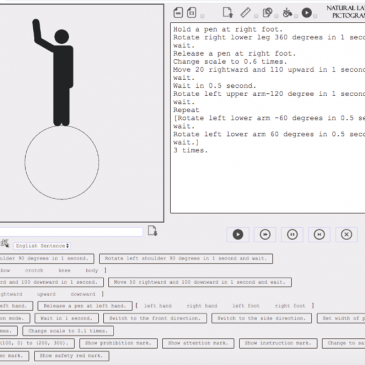The width and height of the screenshot is (365, 365).
Task: Open the English Sentence language dropdown
Action: click(x=42, y=246)
